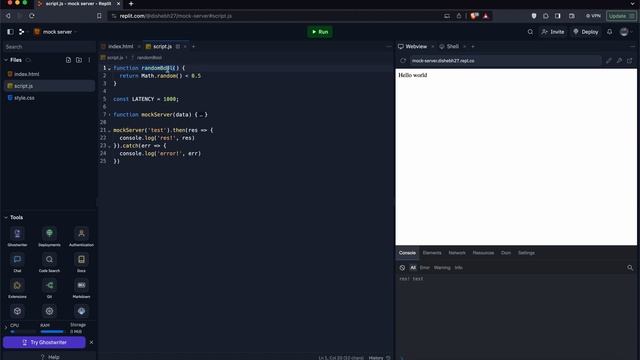Collapse function randomBool at line 1

point(109,69)
